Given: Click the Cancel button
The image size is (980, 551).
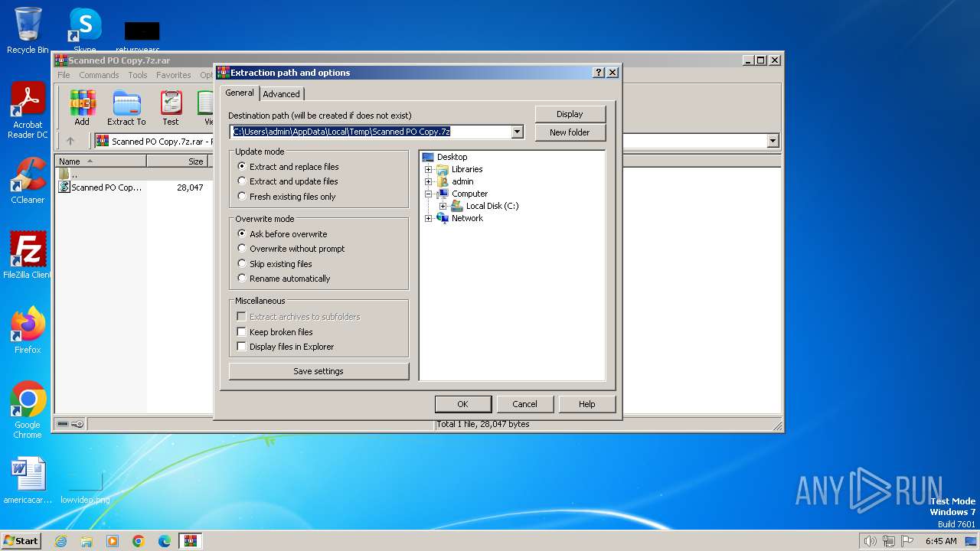Looking at the screenshot, I should 524,404.
